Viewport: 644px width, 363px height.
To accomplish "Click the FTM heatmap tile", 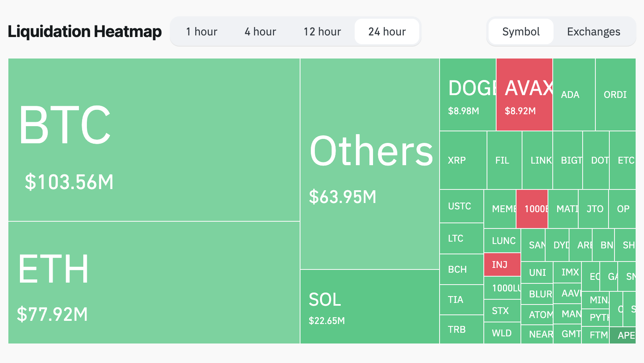I will 596,335.
